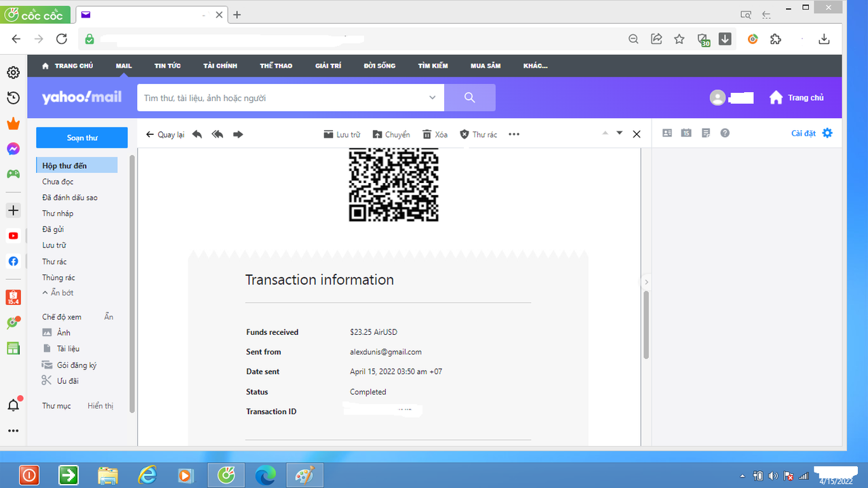Click Quay lại to go back

coord(165,134)
